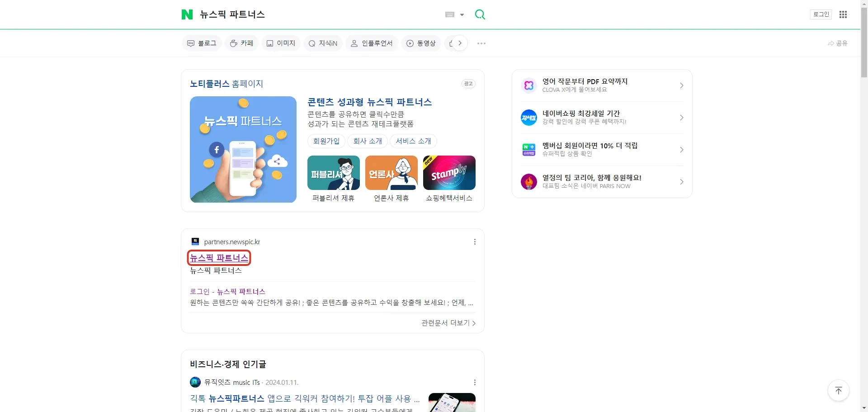868x412 pixels.
Task: Click the 공유 share button
Action: pos(838,43)
